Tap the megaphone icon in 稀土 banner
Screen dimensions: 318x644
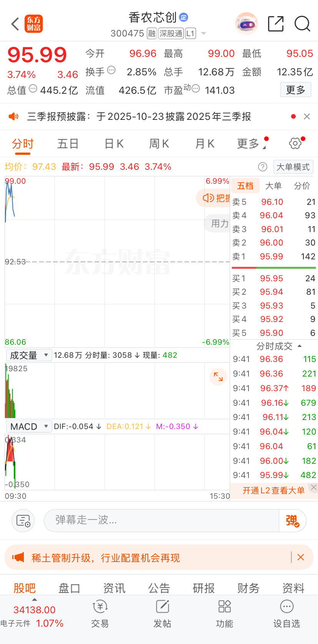pyautogui.click(x=18, y=557)
